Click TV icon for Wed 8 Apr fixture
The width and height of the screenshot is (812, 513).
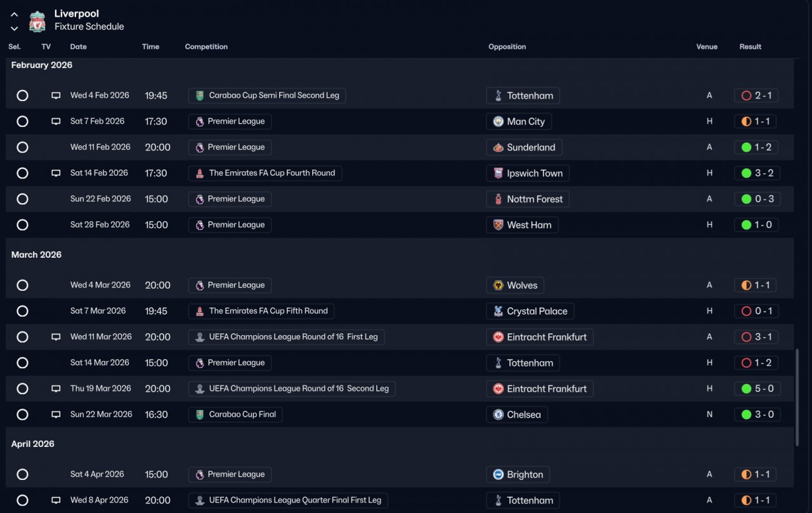click(56, 500)
